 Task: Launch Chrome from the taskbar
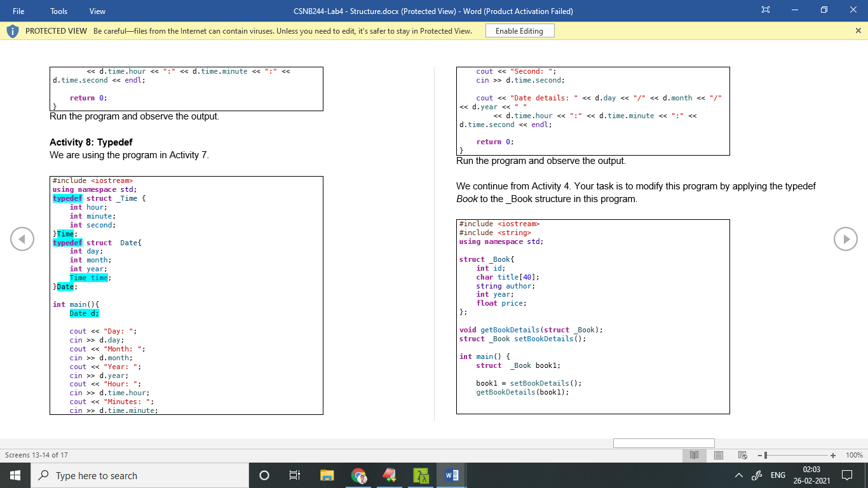(358, 475)
